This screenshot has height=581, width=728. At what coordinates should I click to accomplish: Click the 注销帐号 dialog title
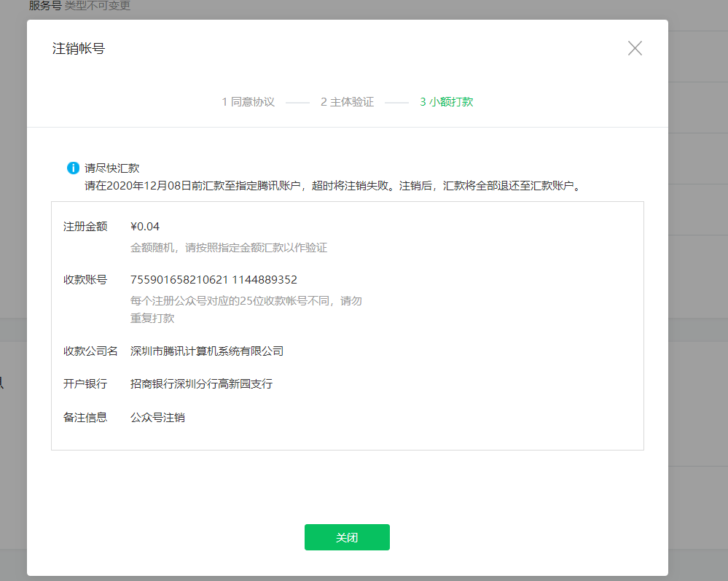(x=79, y=49)
